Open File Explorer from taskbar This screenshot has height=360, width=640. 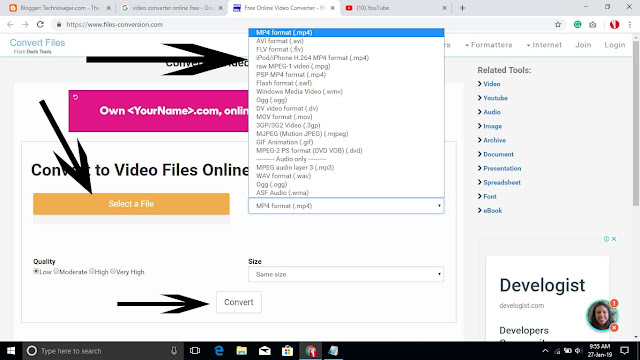coord(242,351)
